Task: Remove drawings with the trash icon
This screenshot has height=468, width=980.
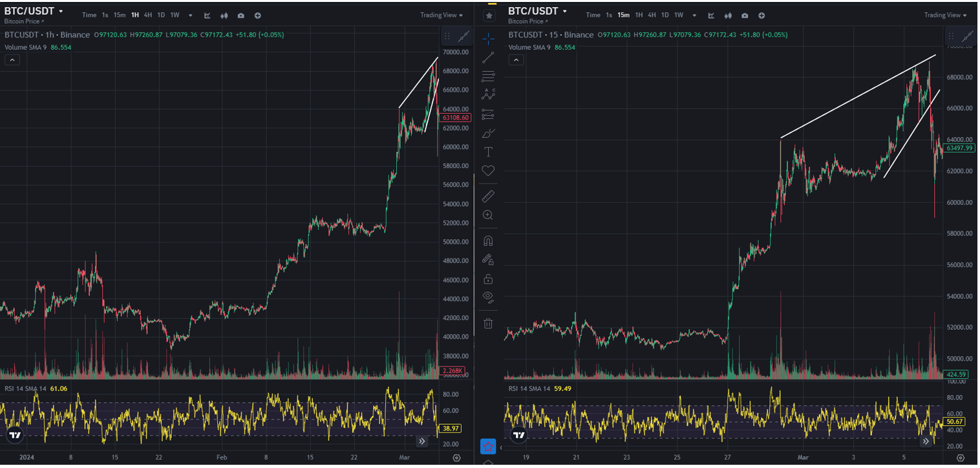Action: pyautogui.click(x=488, y=323)
